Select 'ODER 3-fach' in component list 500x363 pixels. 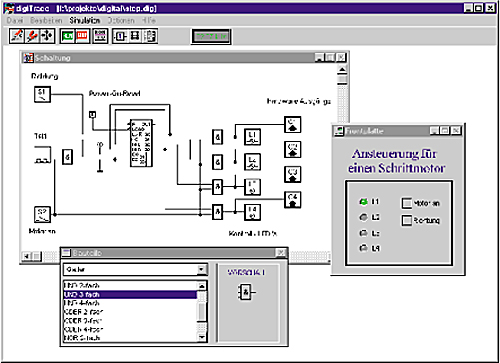click(130, 320)
